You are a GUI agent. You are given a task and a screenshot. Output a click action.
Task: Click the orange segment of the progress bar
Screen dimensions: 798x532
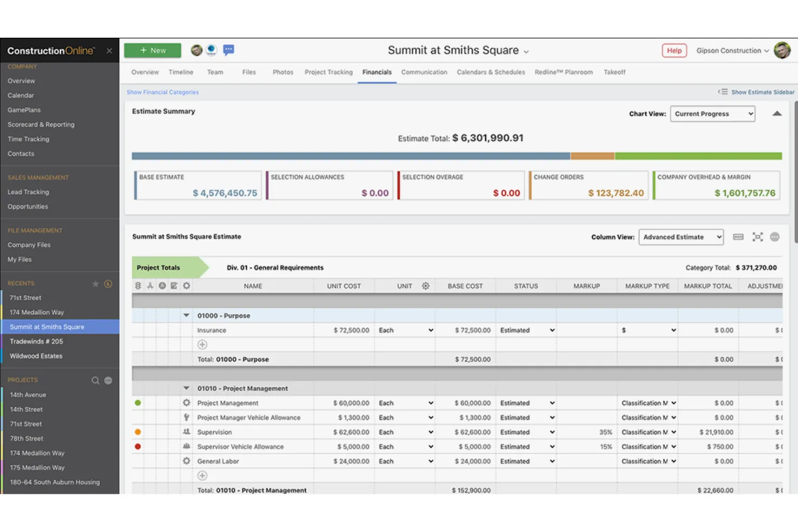[x=593, y=156]
